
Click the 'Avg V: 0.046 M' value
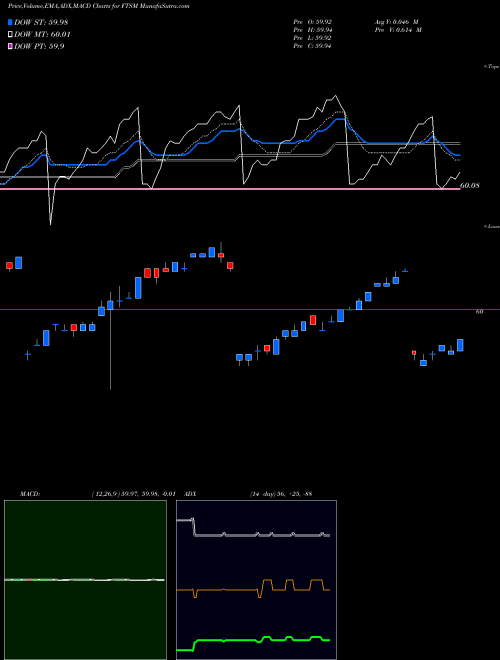click(x=398, y=22)
